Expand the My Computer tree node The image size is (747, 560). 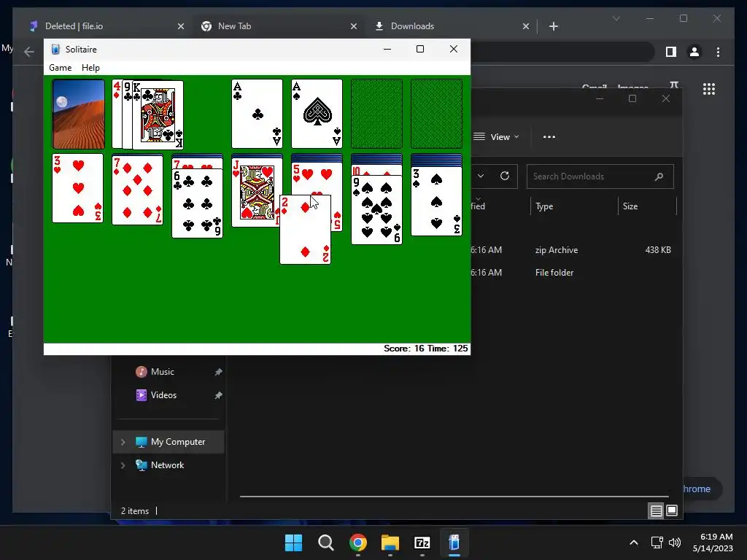click(x=123, y=442)
